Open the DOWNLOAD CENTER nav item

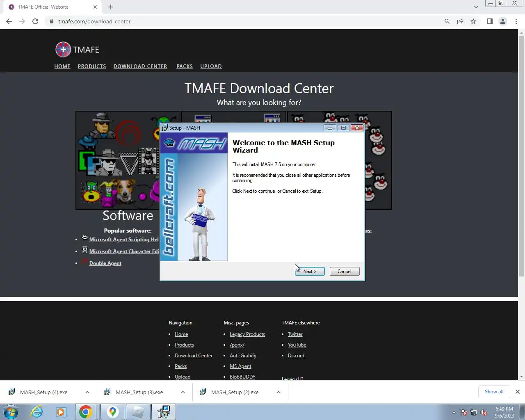click(140, 66)
